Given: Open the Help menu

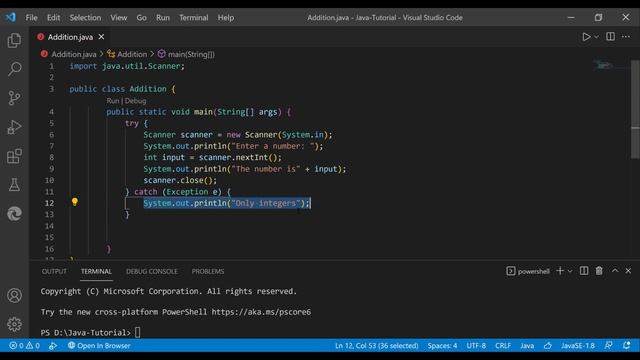Looking at the screenshot, I should [x=226, y=18].
